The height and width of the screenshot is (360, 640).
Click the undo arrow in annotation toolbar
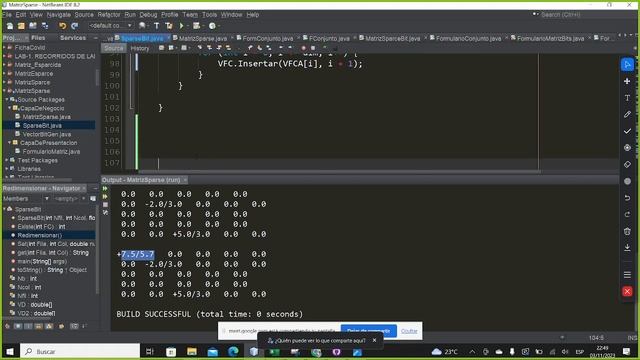pos(627,198)
